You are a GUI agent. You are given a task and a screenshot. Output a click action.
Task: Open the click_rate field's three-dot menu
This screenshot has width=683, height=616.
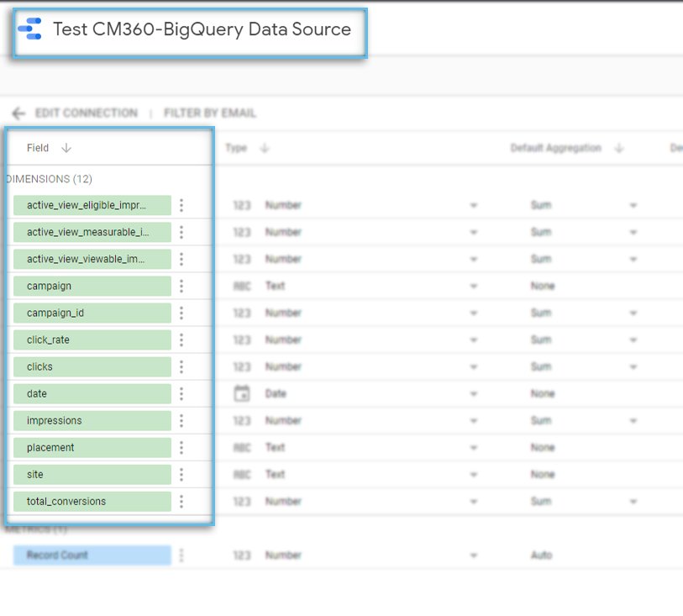point(181,340)
